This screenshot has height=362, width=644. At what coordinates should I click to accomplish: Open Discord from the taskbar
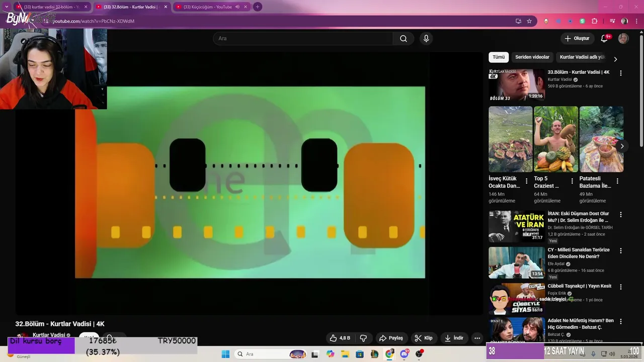[x=404, y=354]
